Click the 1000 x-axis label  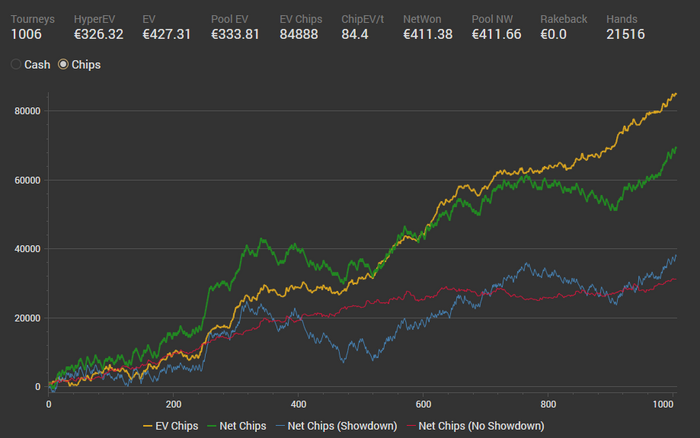(x=663, y=405)
